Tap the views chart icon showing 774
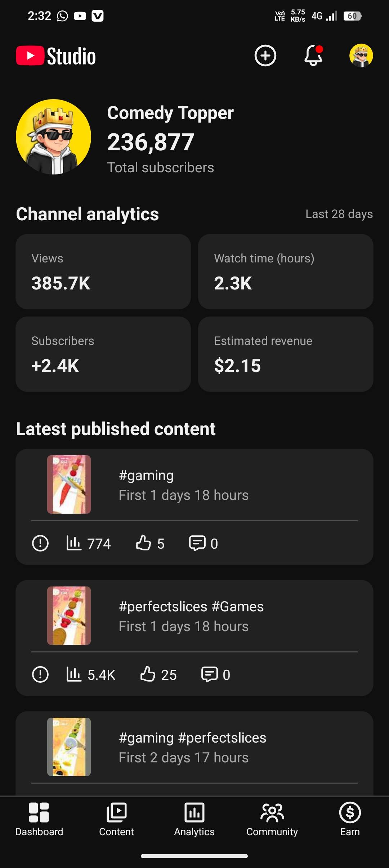The width and height of the screenshot is (389, 868). tap(74, 543)
